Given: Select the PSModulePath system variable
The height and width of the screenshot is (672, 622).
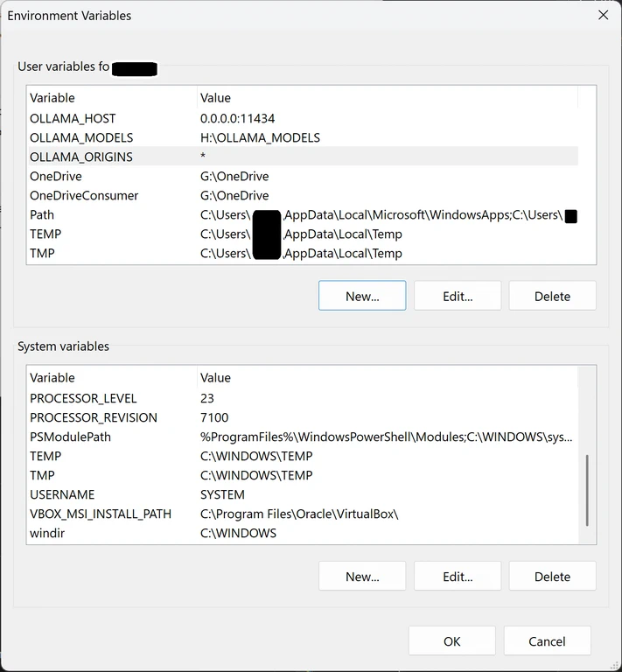Looking at the screenshot, I should click(70, 437).
